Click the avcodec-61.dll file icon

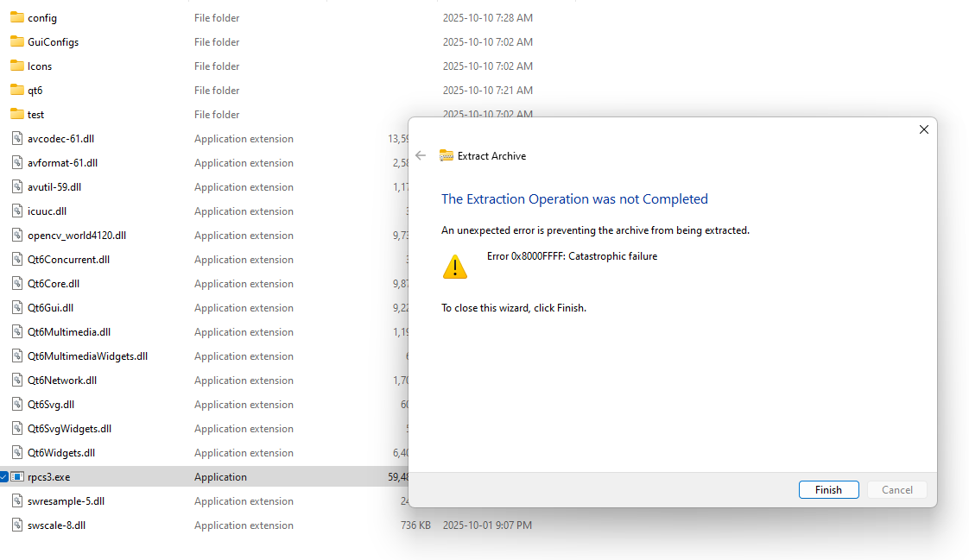(17, 138)
